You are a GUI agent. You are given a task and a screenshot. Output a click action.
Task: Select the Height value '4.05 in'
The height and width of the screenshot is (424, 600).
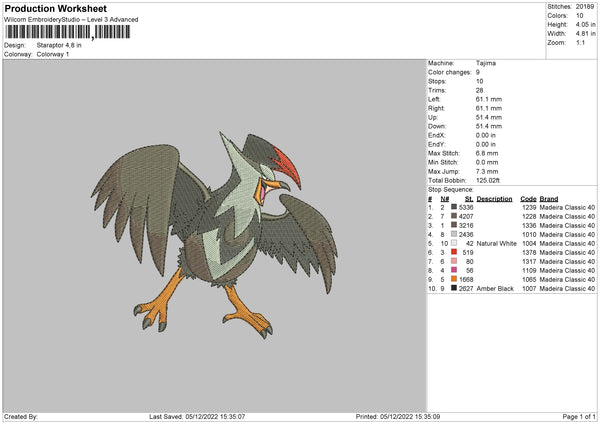pyautogui.click(x=585, y=24)
